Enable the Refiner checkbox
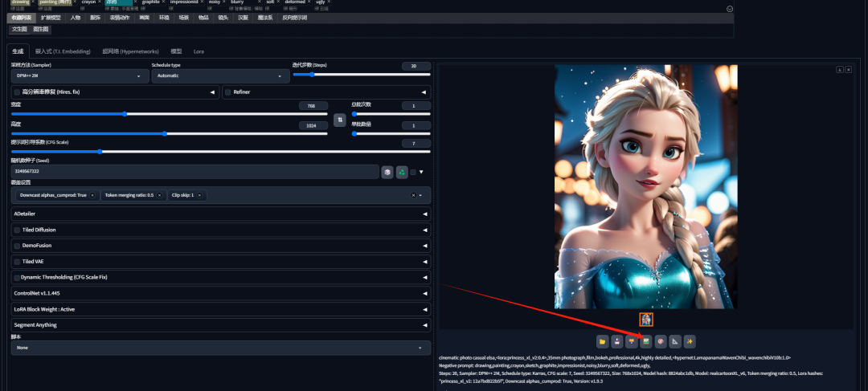The image size is (868, 391). coord(227,92)
